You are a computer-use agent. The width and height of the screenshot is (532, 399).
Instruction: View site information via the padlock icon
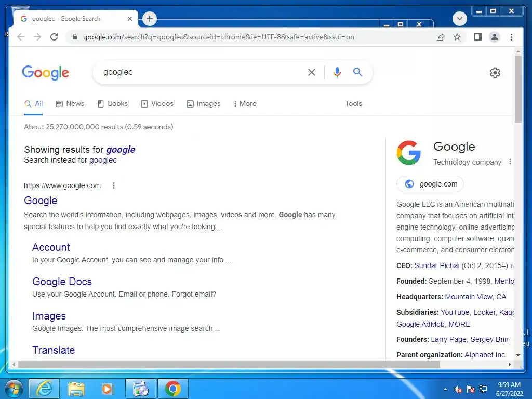(75, 37)
